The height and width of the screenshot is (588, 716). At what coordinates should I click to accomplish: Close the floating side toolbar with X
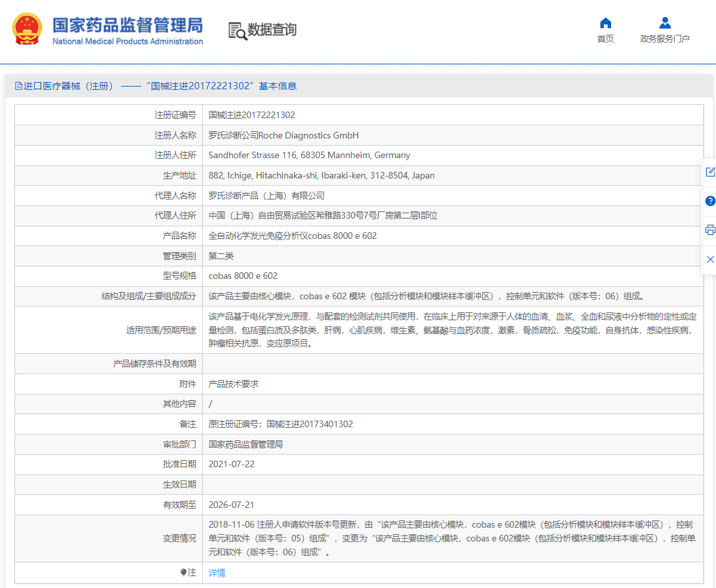click(x=710, y=259)
